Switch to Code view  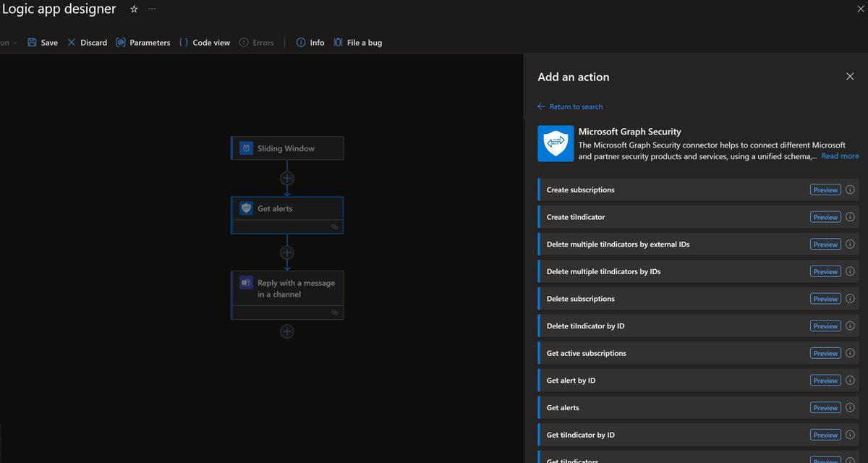coord(205,43)
